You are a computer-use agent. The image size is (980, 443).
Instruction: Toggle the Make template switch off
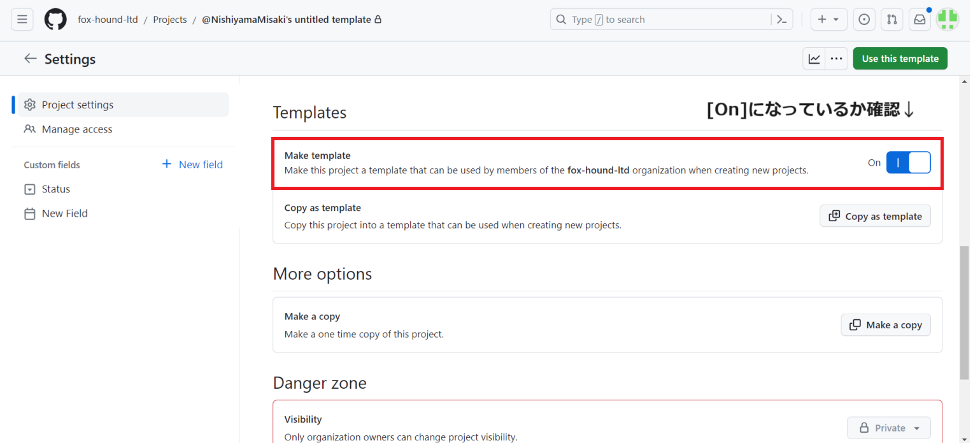click(x=908, y=163)
